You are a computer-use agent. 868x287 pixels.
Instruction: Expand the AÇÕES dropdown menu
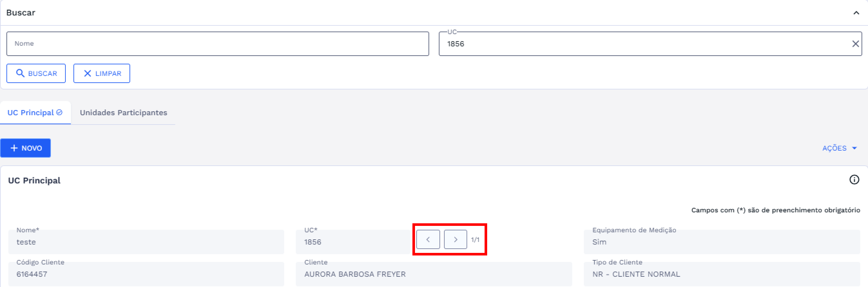point(839,148)
